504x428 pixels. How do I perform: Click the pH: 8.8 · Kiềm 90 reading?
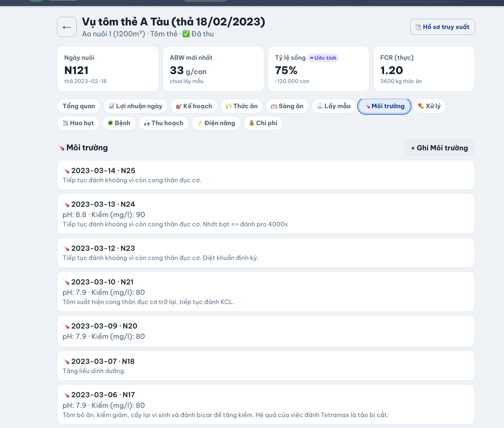(104, 215)
